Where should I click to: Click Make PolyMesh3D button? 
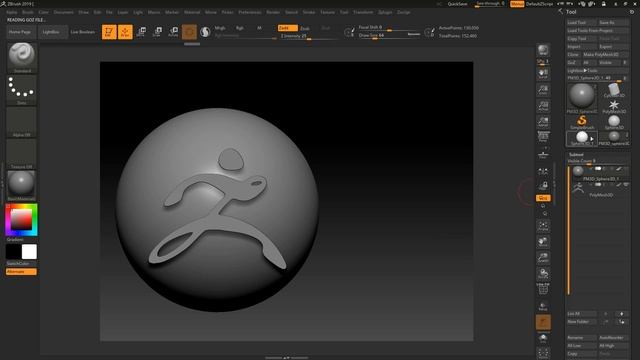tap(605, 55)
